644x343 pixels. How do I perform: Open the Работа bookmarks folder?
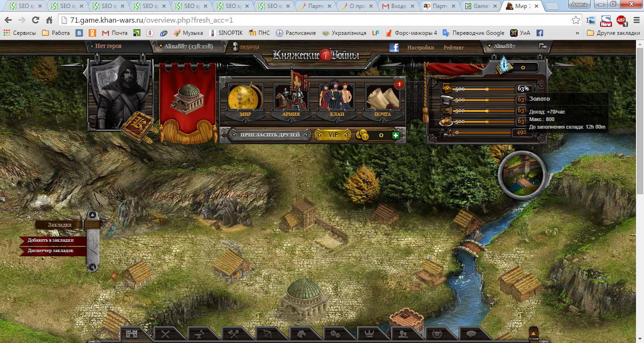56,33
